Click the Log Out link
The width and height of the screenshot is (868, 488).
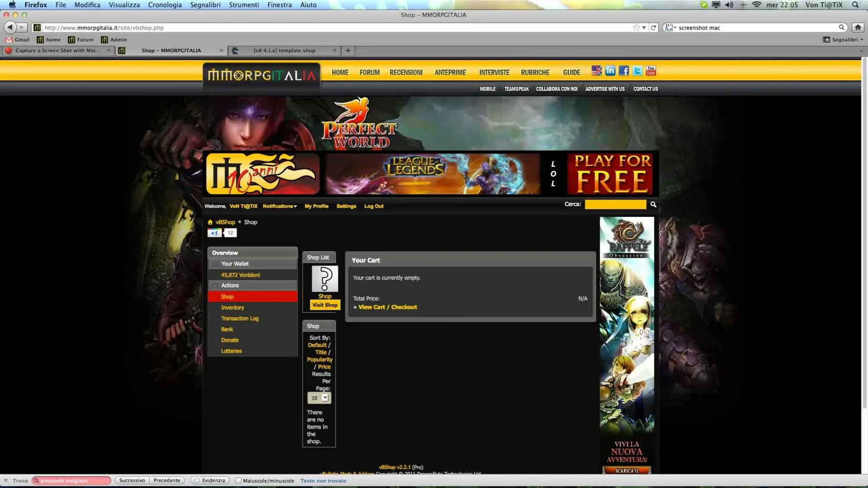(374, 206)
